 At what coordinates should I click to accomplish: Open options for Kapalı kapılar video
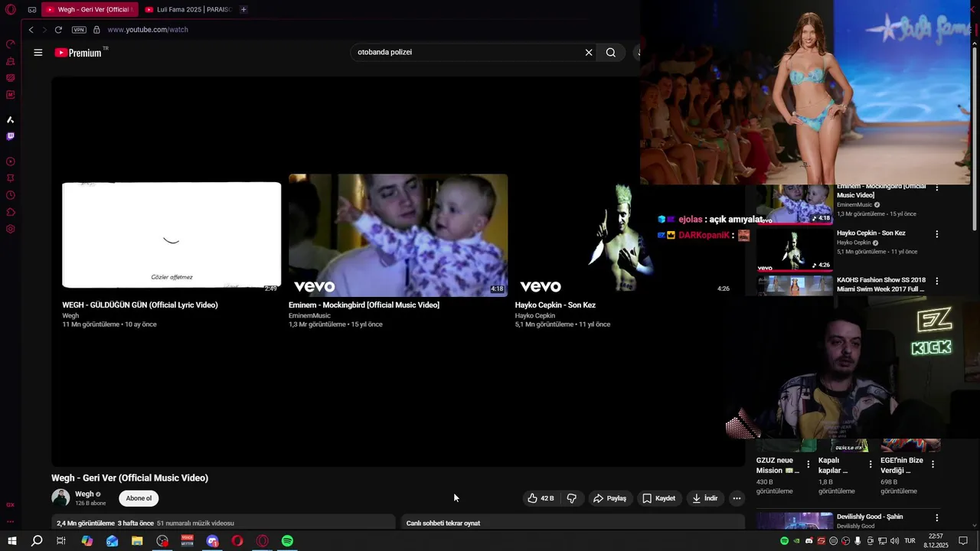pos(871,465)
